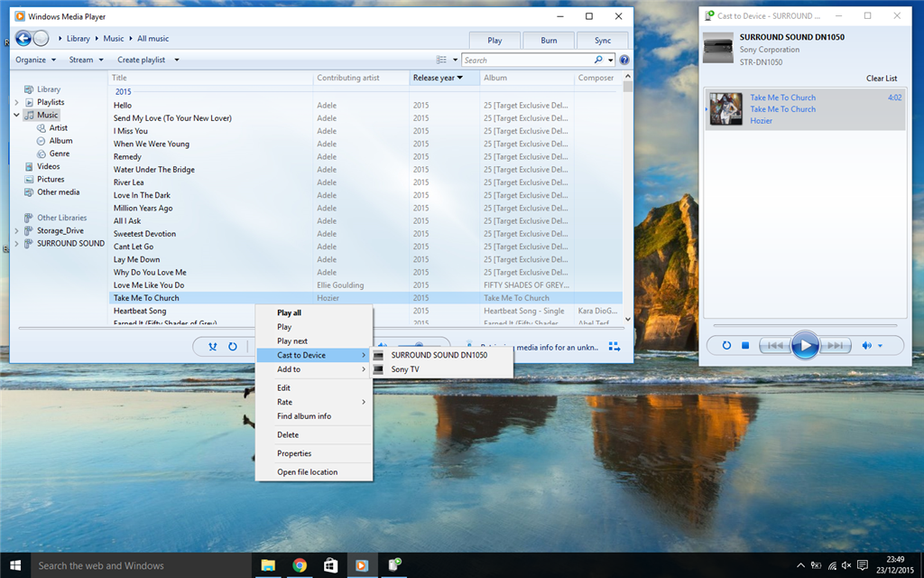This screenshot has width=924, height=578.
Task: Click the Pictures library icon
Action: pyautogui.click(x=29, y=180)
